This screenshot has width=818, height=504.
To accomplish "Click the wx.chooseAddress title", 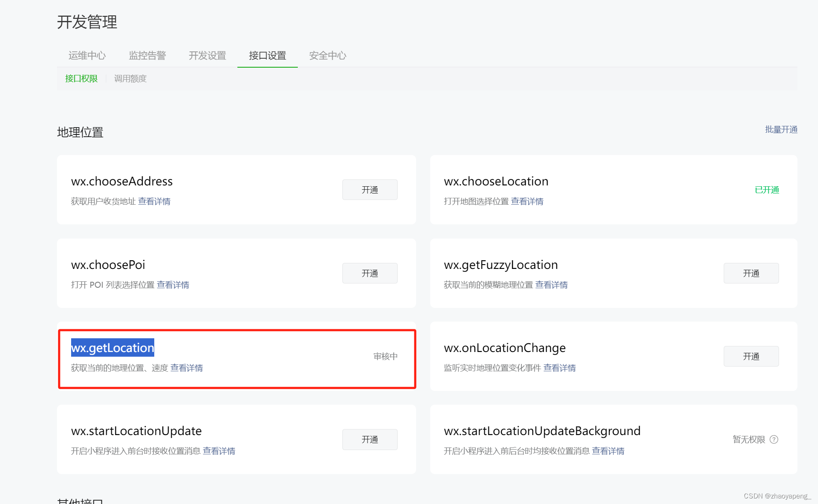I will (122, 181).
